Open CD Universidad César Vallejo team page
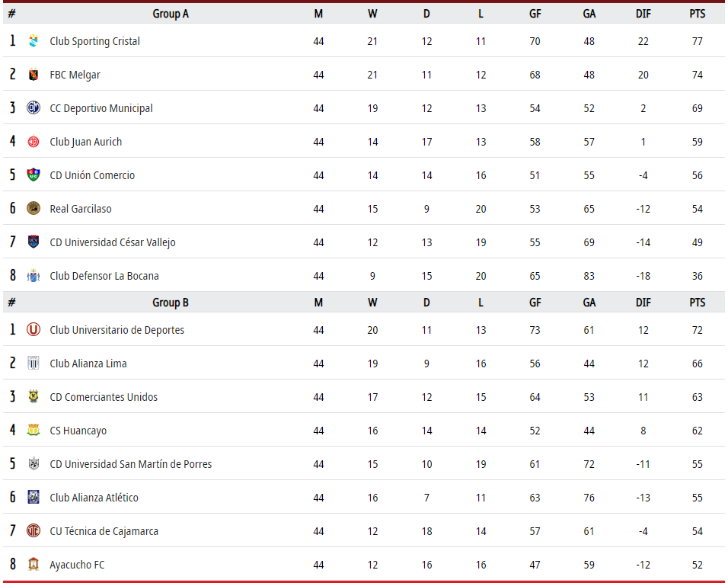Screen dimensions: 728x583 click(x=113, y=242)
